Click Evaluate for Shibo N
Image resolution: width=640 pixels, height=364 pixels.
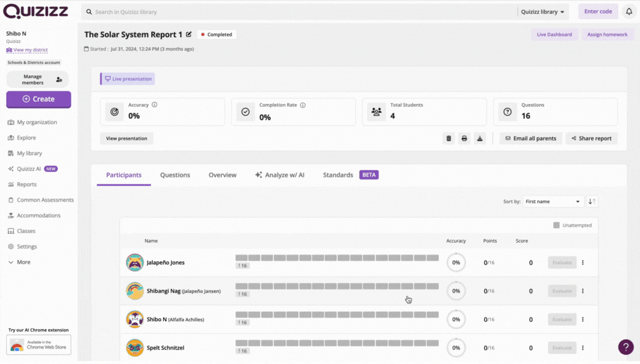pyautogui.click(x=562, y=319)
